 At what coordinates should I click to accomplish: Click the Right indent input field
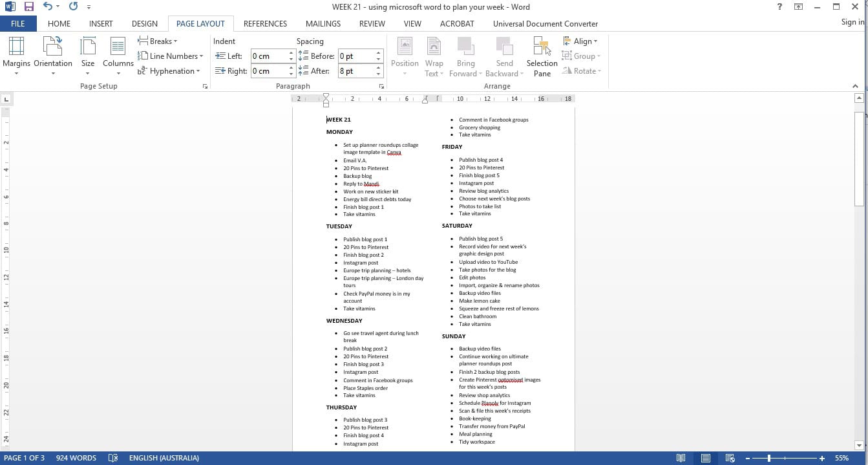coord(269,71)
